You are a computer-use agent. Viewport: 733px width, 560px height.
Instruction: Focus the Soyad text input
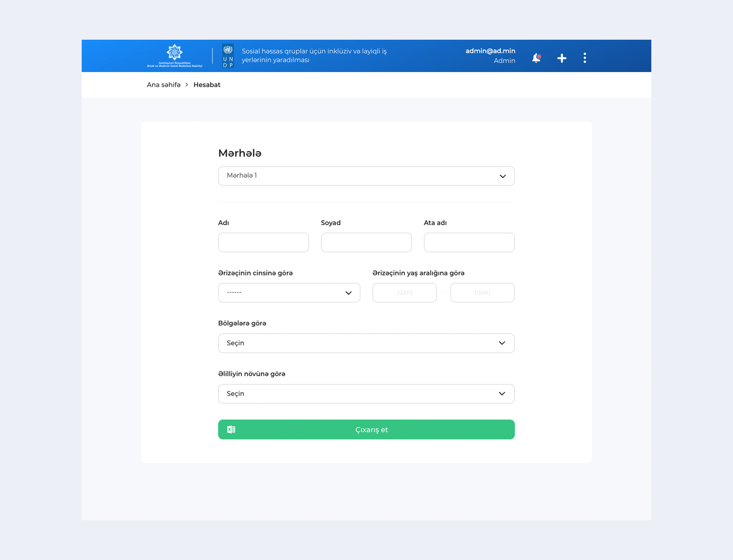(366, 242)
